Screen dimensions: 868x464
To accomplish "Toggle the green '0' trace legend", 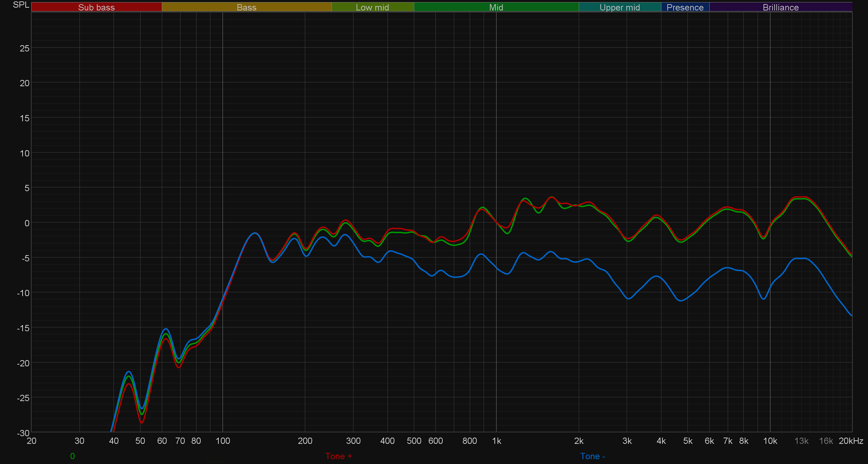I will [72, 456].
